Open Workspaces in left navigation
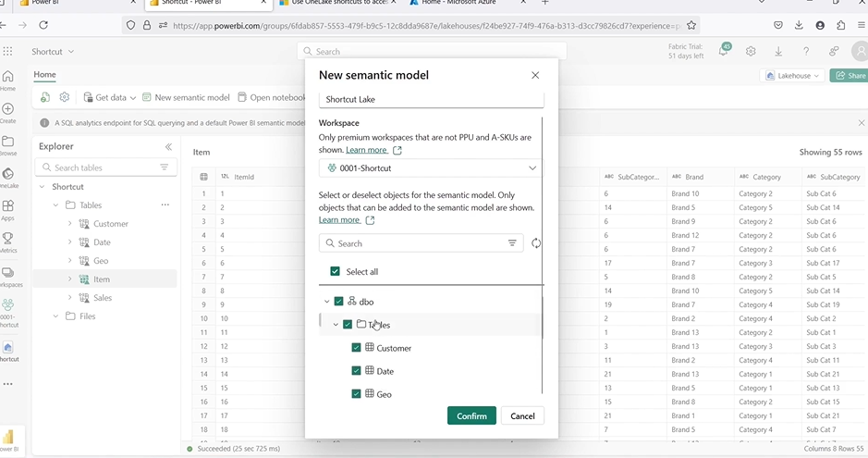 (9, 277)
